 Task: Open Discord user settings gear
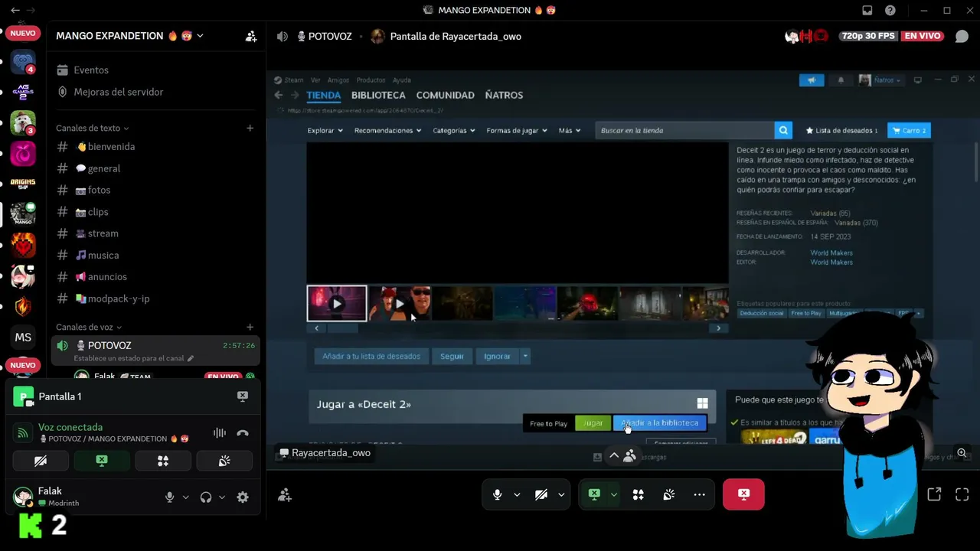(x=243, y=497)
